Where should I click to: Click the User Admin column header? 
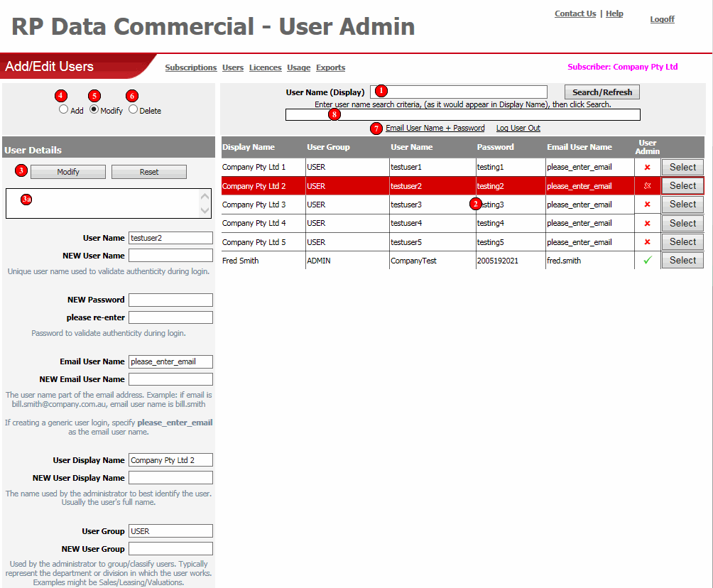pos(648,147)
